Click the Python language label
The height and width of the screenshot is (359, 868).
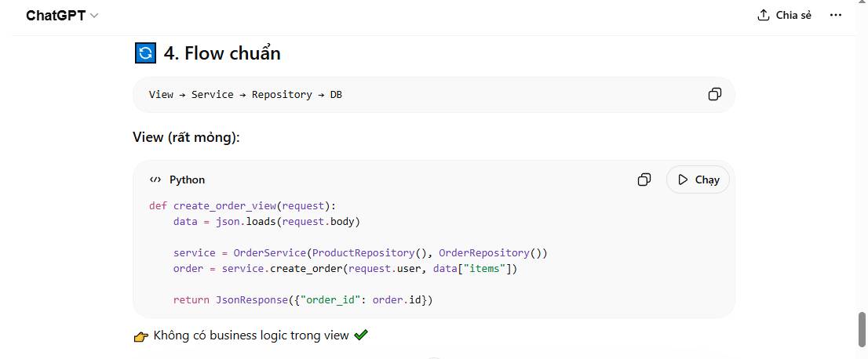point(187,179)
